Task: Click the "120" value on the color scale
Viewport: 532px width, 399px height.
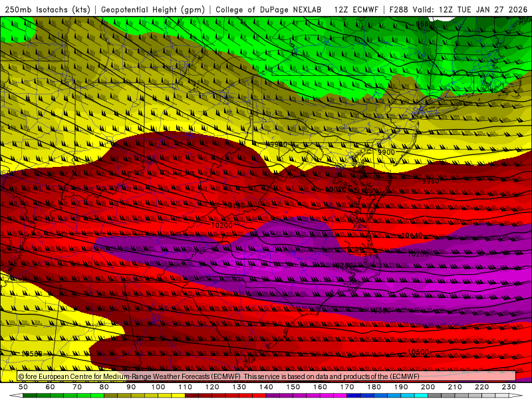Action: 212,387
